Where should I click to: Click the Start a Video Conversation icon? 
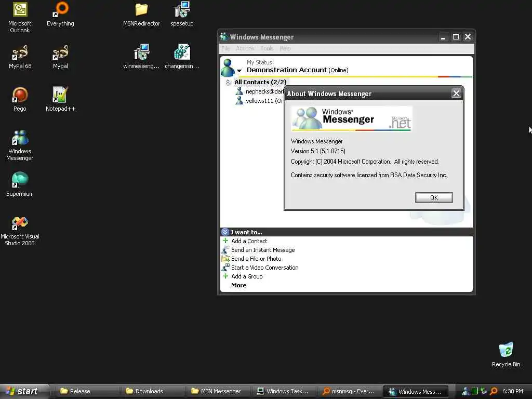point(225,268)
